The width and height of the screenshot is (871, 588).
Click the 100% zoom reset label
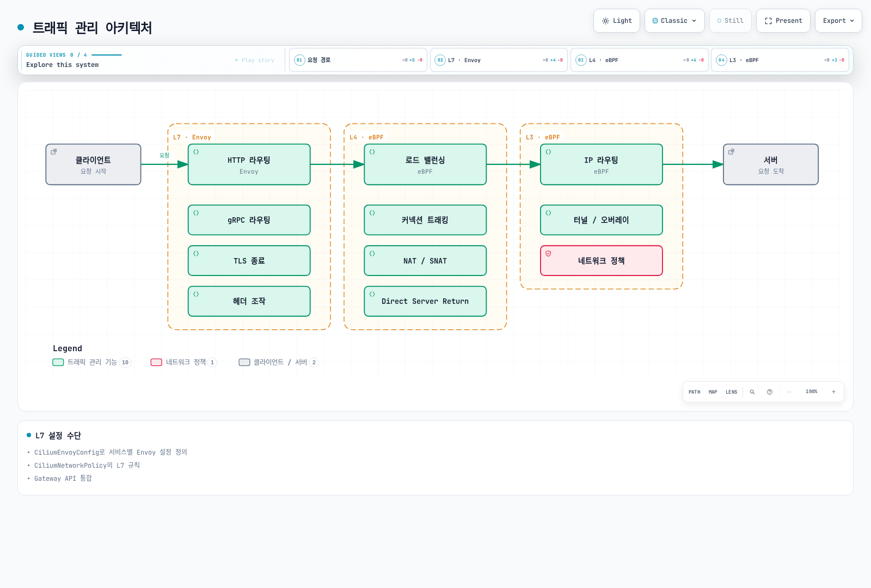pos(811,392)
